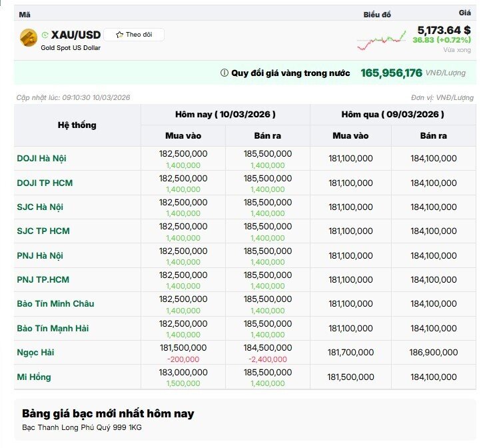Click the 5,173.64 $ gold price
This screenshot has height=448, width=485.
[x=444, y=30]
